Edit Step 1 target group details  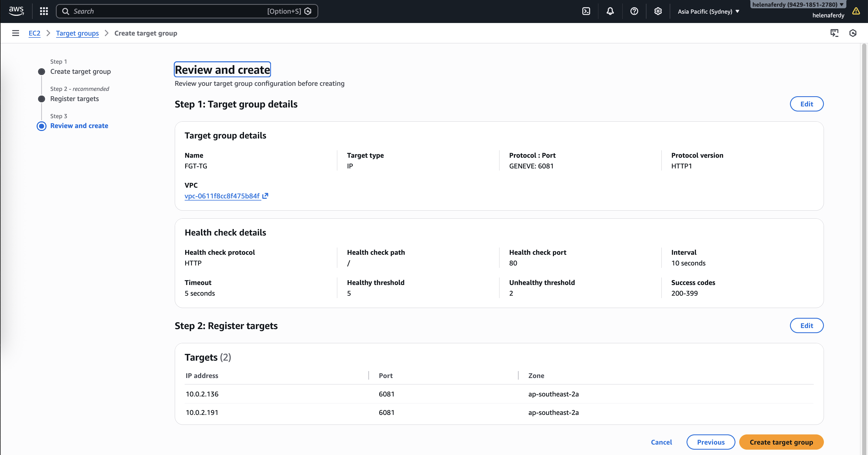point(806,104)
